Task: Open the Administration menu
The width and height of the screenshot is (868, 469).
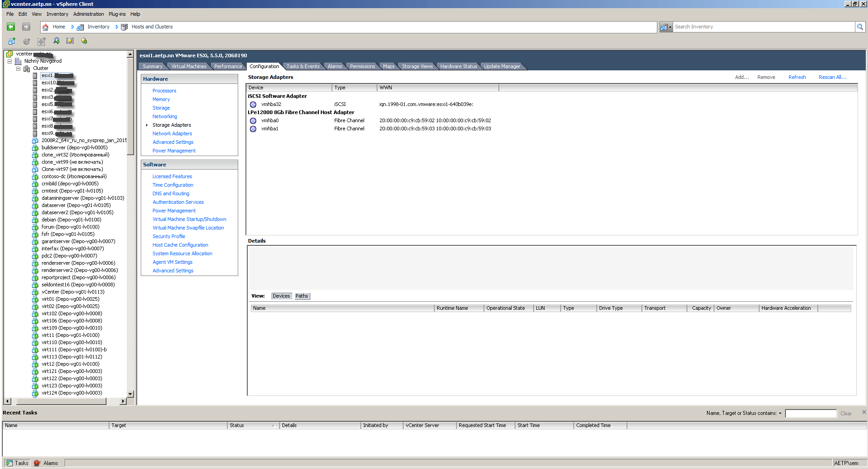Action: [x=88, y=14]
